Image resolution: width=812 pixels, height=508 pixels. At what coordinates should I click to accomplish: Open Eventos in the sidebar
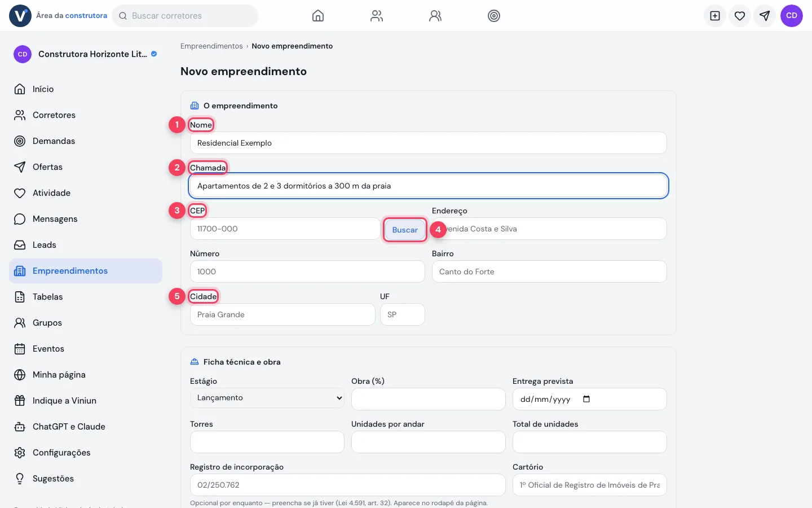86,349
